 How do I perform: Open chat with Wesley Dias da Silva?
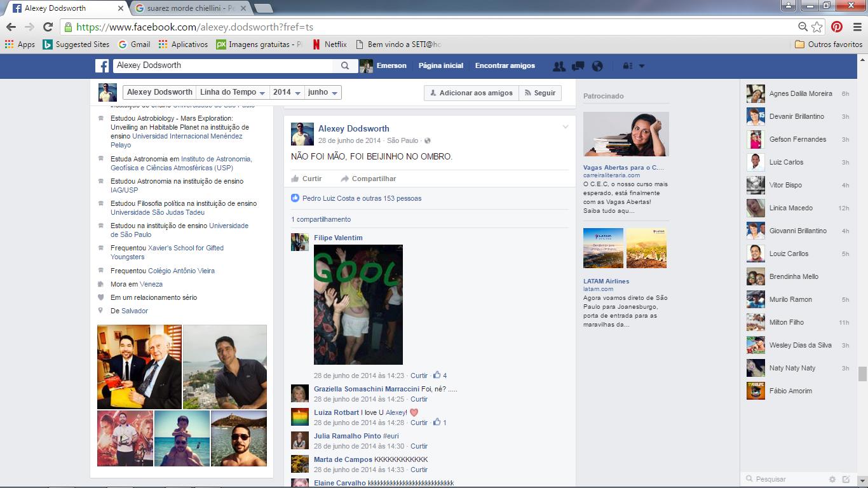(x=797, y=345)
